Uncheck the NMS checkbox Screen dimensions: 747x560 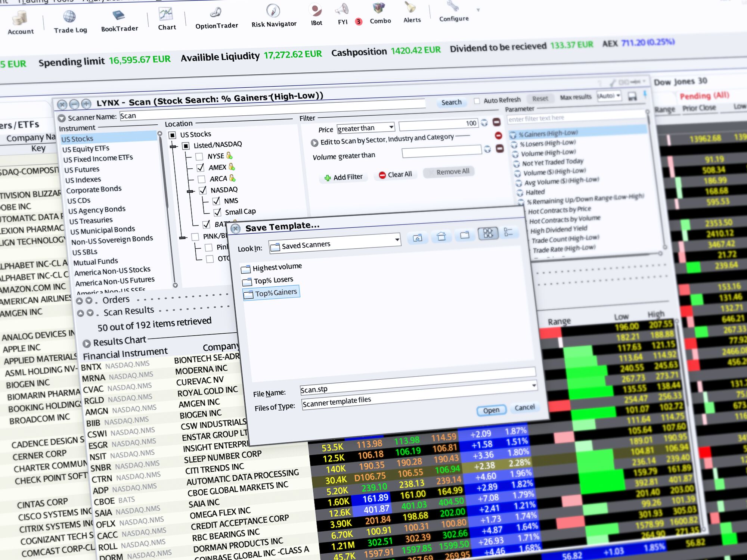pyautogui.click(x=216, y=201)
